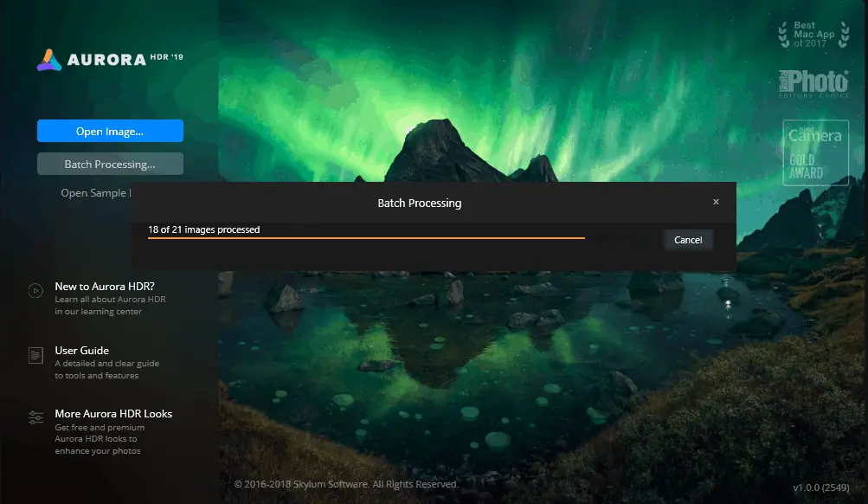Click 'A detailed and clear guide' description

[106, 370]
